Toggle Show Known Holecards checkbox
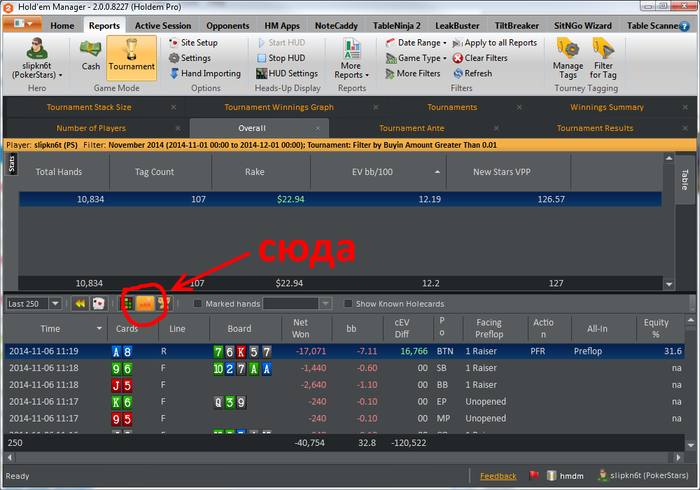The height and width of the screenshot is (490, 700). click(x=348, y=304)
